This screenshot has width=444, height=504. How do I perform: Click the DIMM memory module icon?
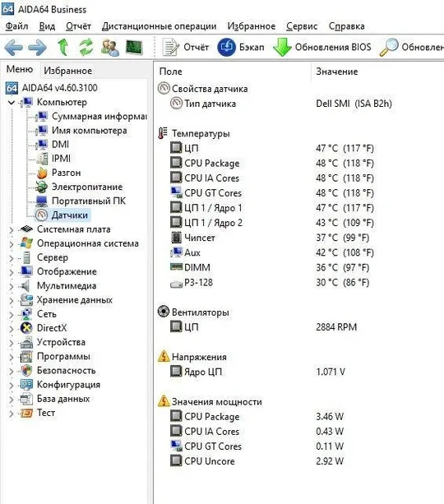[x=176, y=266]
